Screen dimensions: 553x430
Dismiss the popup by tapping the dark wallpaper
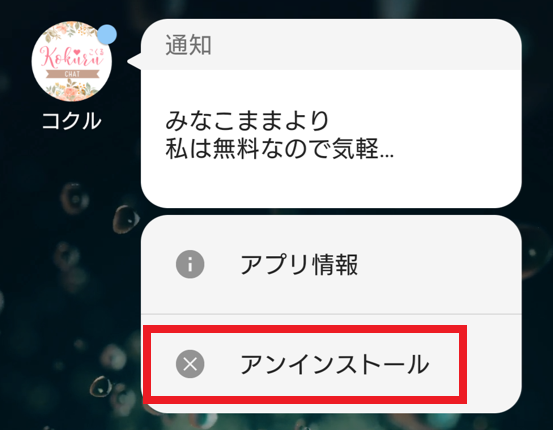pyautogui.click(x=71, y=282)
